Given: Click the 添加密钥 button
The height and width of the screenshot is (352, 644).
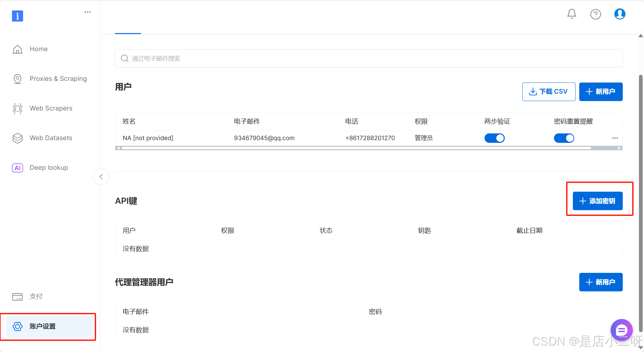Looking at the screenshot, I should click(597, 201).
